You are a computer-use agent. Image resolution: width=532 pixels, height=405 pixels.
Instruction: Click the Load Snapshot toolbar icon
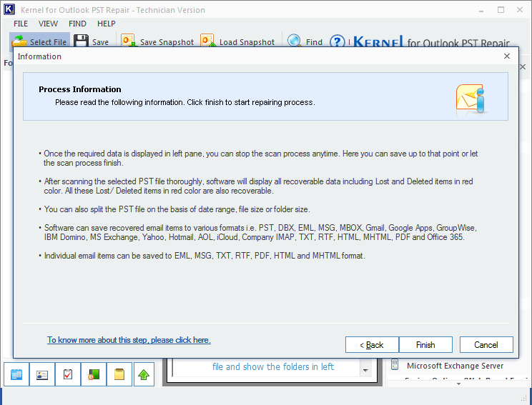(x=207, y=41)
